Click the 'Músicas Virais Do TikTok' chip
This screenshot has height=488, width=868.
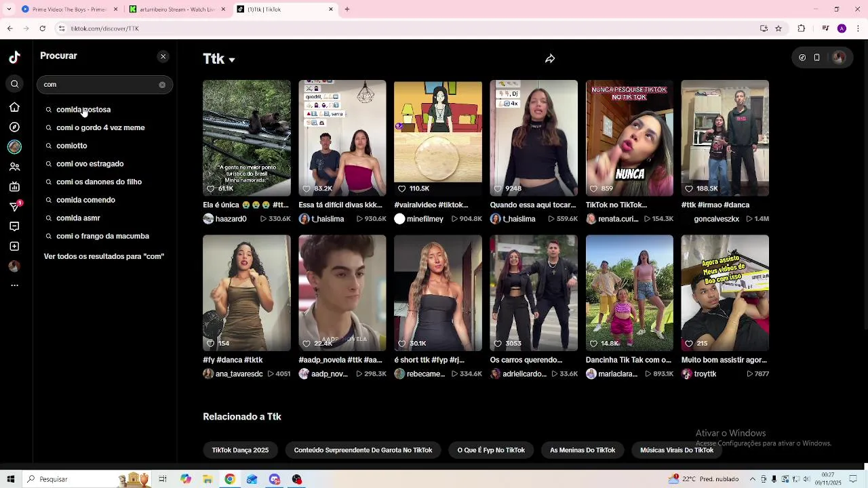pyautogui.click(x=677, y=450)
